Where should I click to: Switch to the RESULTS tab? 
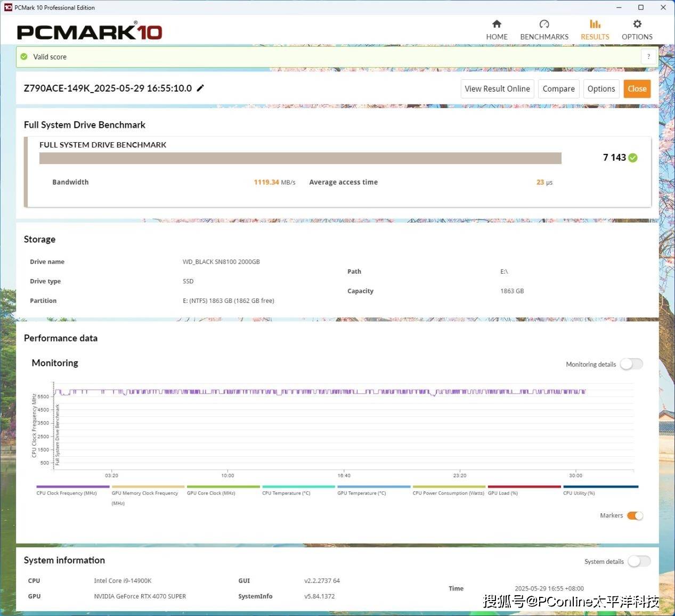pyautogui.click(x=595, y=30)
